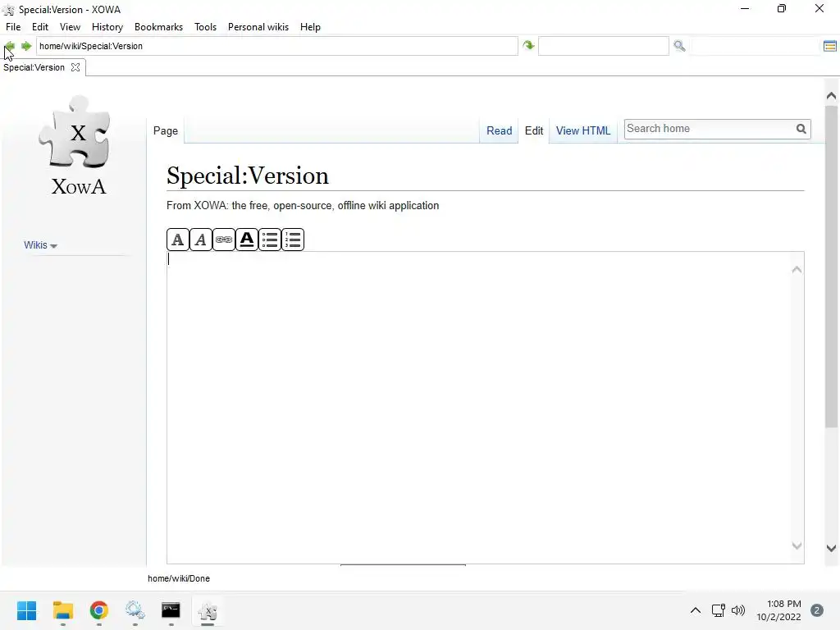
Task: Open File Explorer from the taskbar
Action: tap(62, 610)
